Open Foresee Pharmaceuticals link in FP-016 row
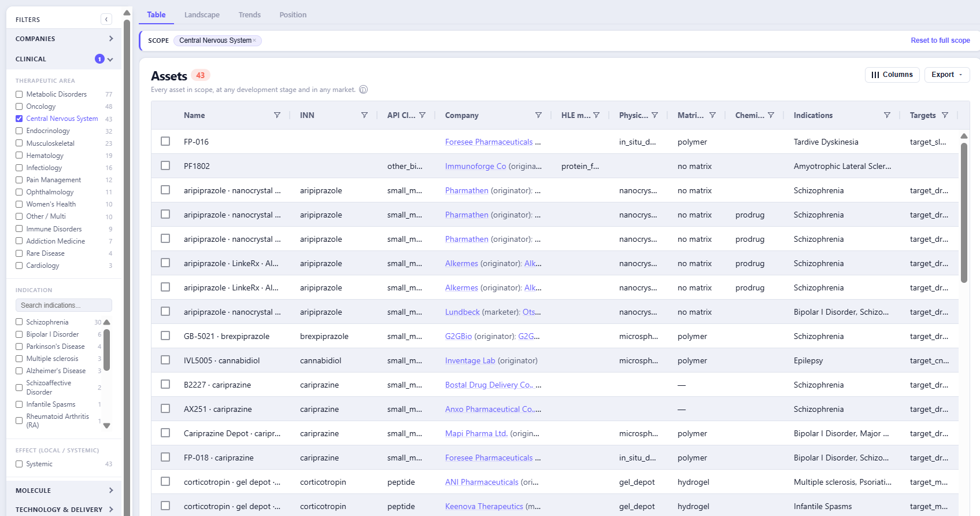 pos(489,142)
